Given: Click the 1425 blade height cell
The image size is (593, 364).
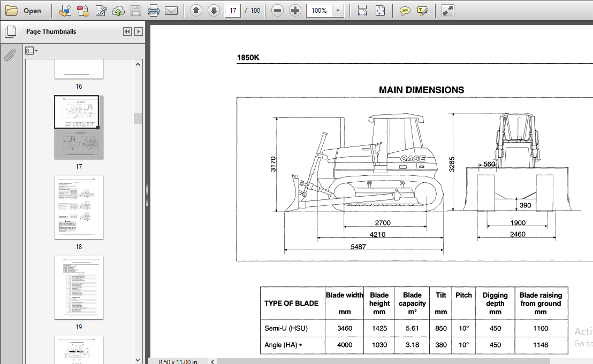Looking at the screenshot, I should pos(379,329).
